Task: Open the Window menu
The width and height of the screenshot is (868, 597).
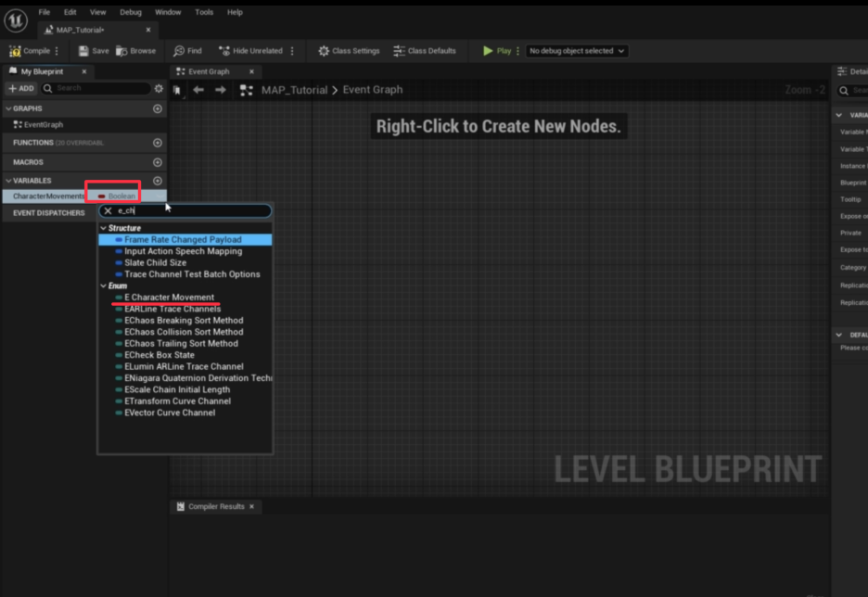Action: [168, 12]
